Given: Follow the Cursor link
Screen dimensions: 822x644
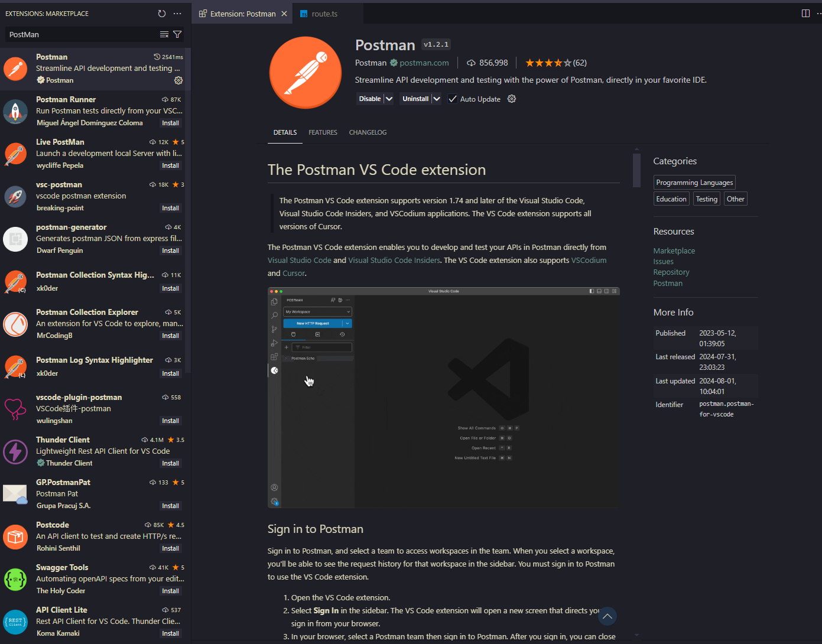Looking at the screenshot, I should (x=294, y=273).
